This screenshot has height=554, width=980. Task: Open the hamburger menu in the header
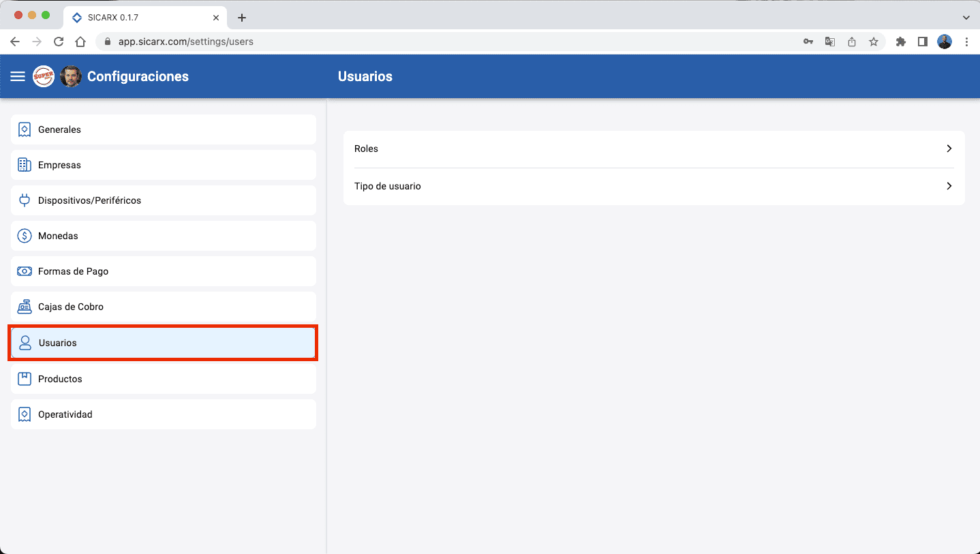tap(17, 76)
